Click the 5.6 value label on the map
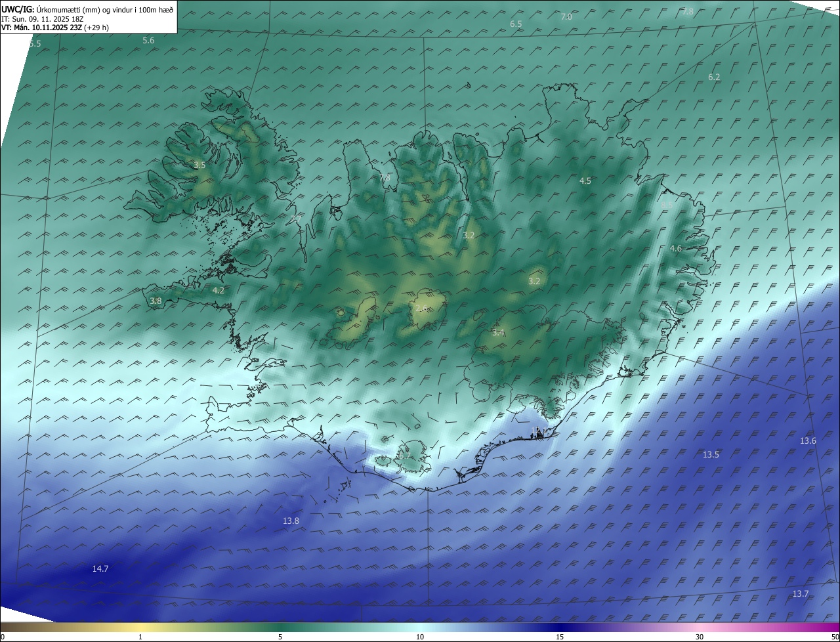Viewport: 840px width, 642px height. tap(149, 41)
